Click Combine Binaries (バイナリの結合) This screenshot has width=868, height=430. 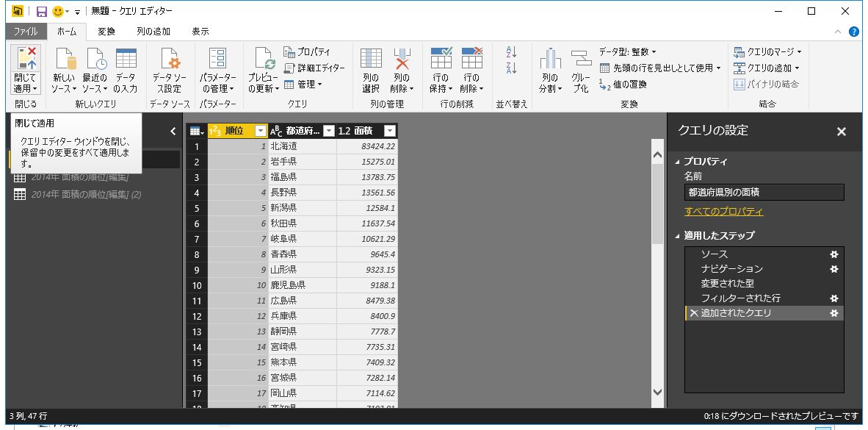pos(766,85)
